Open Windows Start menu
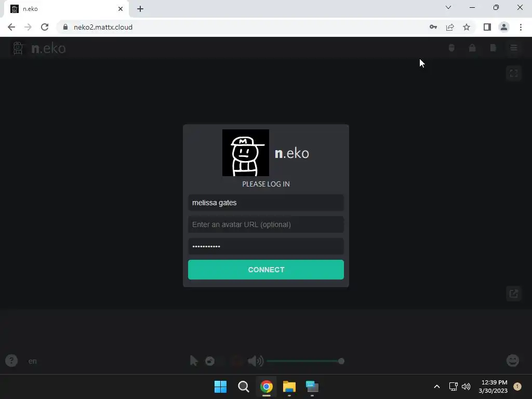The width and height of the screenshot is (532, 399). (x=220, y=387)
